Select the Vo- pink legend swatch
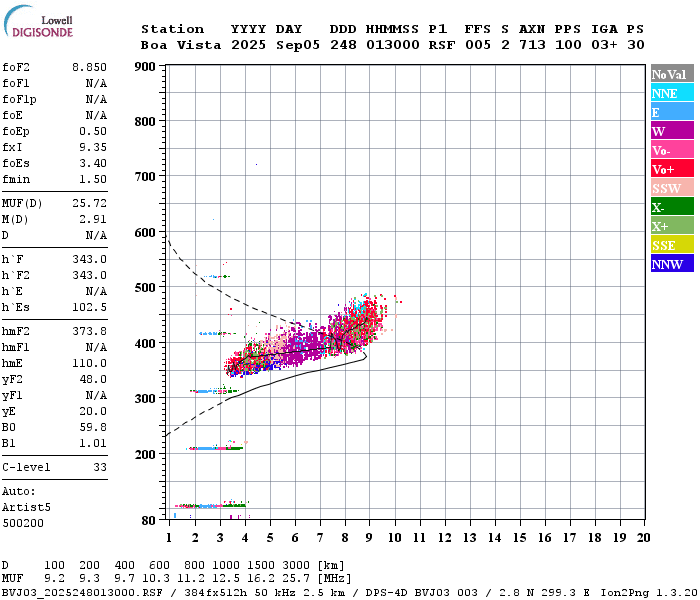700x600 pixels. click(x=672, y=150)
